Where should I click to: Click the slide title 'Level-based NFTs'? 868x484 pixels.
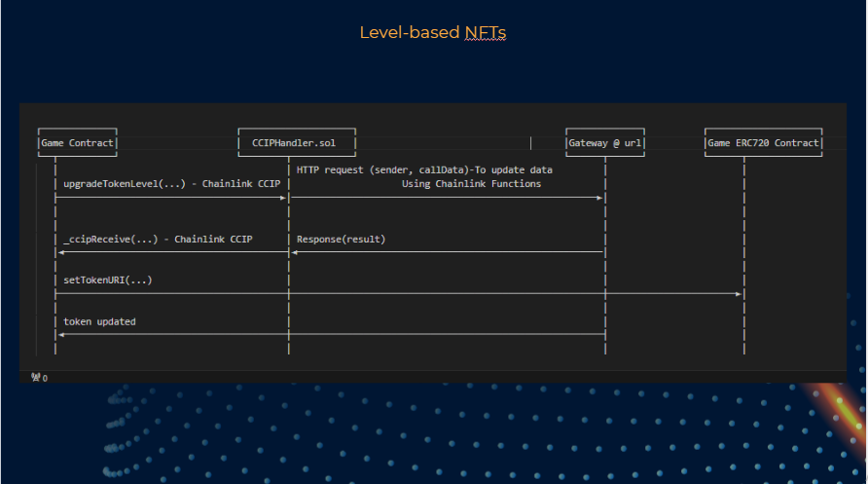[433, 33]
